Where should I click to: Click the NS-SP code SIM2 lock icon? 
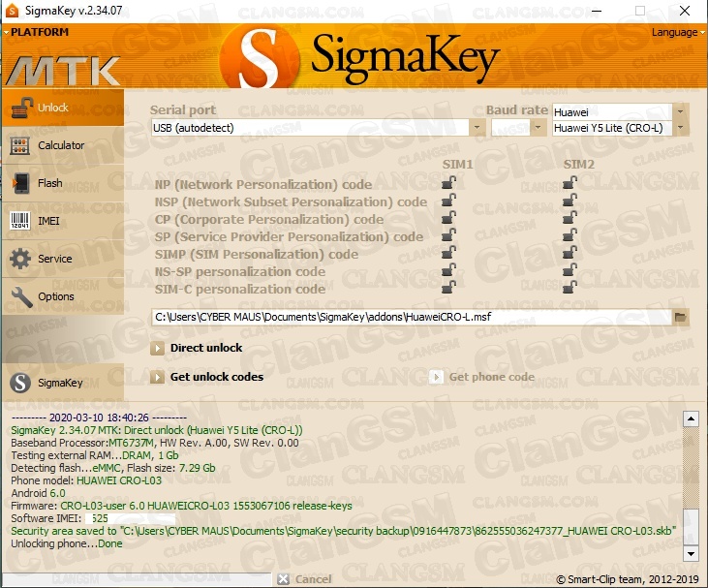click(569, 269)
